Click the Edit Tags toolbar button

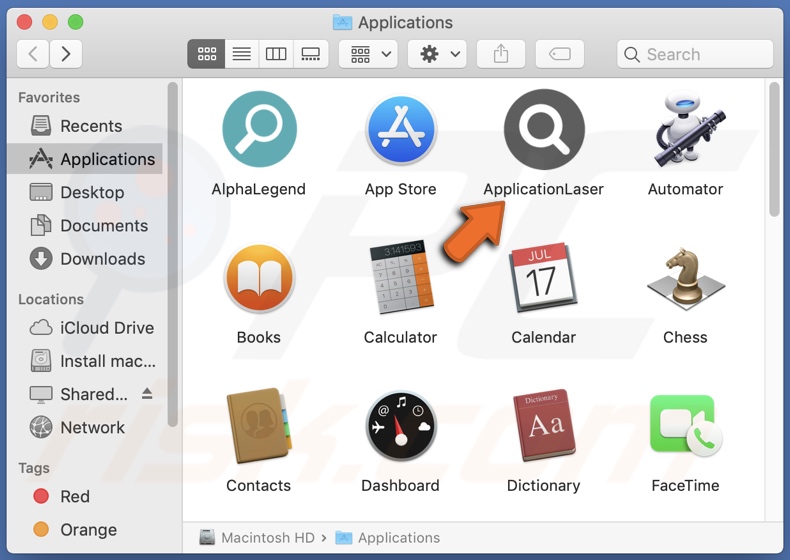coord(560,54)
